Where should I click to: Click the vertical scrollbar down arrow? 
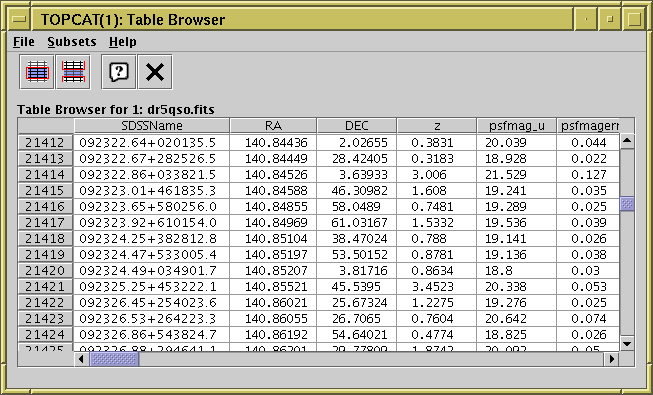pos(627,344)
